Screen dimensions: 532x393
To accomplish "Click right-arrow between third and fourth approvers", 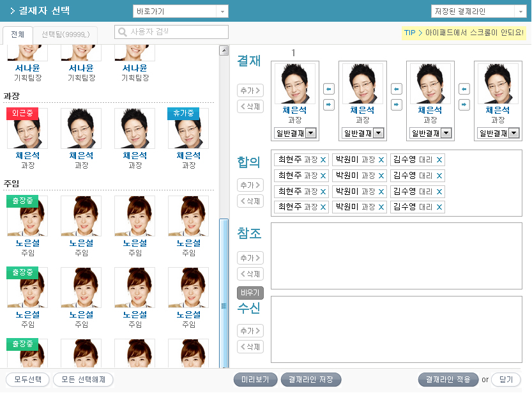I will pyautogui.click(x=464, y=105).
